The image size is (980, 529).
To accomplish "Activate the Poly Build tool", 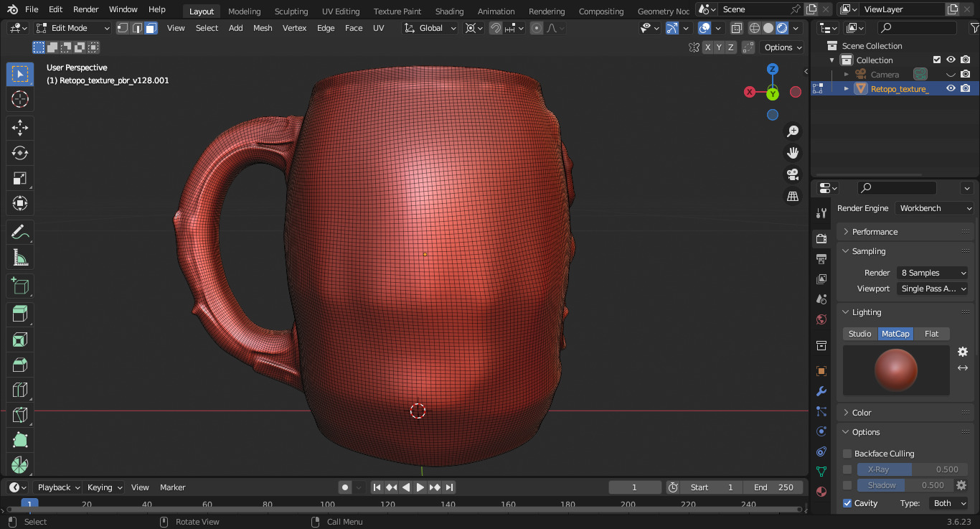I will tap(20, 440).
